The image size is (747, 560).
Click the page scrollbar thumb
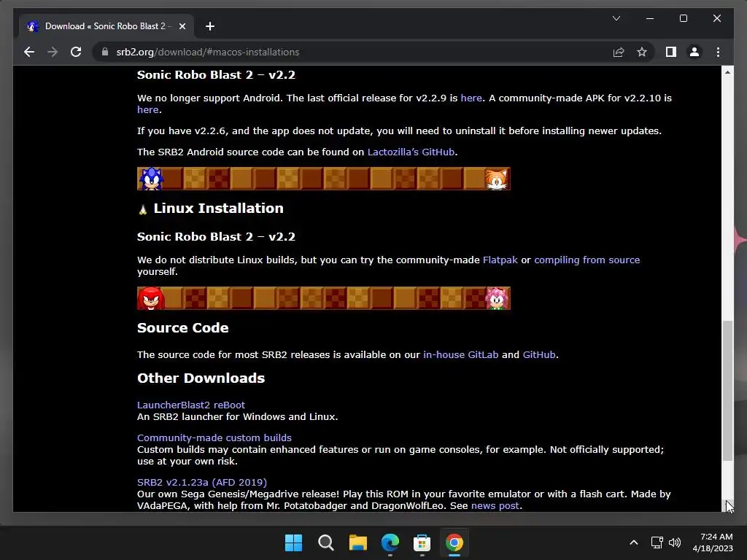pos(727,391)
